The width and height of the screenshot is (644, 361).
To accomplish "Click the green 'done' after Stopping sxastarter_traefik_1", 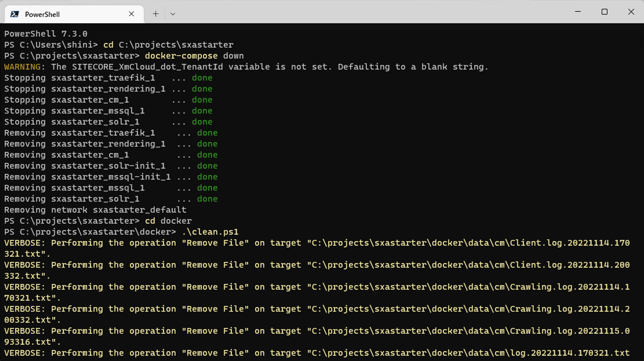I will 202,78.
